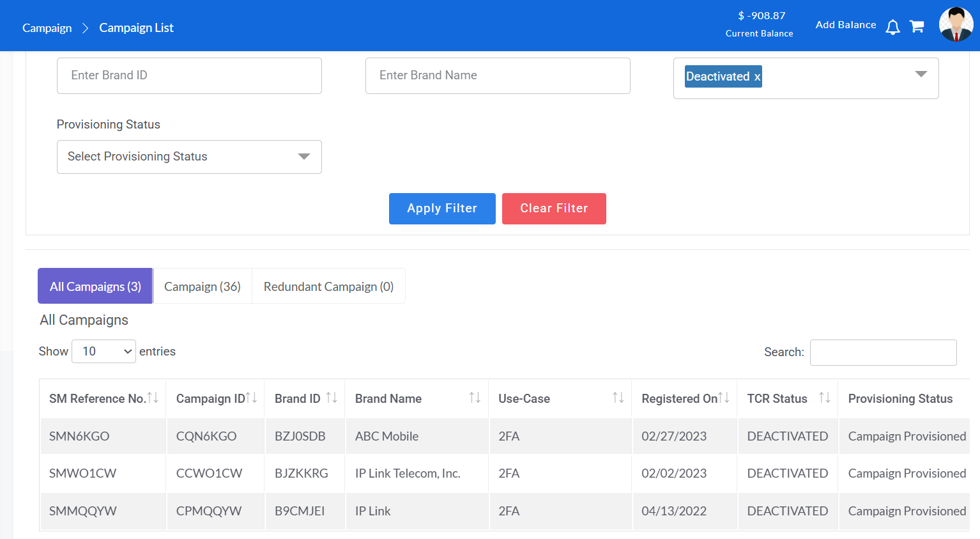Sort by Campaign ID column arrows
980x539 pixels.
pyautogui.click(x=252, y=398)
